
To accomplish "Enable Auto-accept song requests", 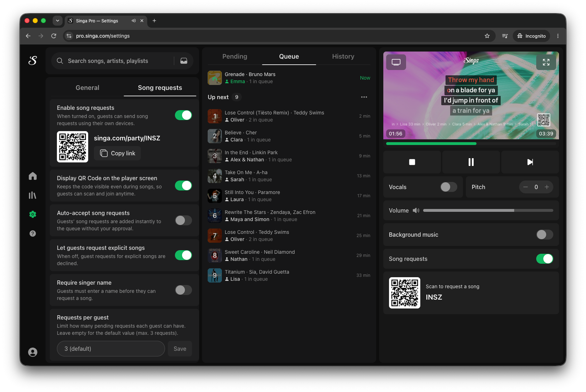I will point(183,220).
